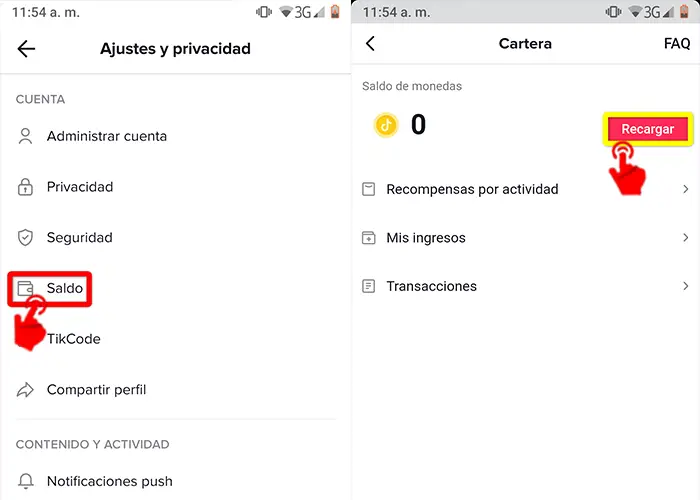
Task: Tap the wallet icon beside Saldo
Action: (x=26, y=289)
